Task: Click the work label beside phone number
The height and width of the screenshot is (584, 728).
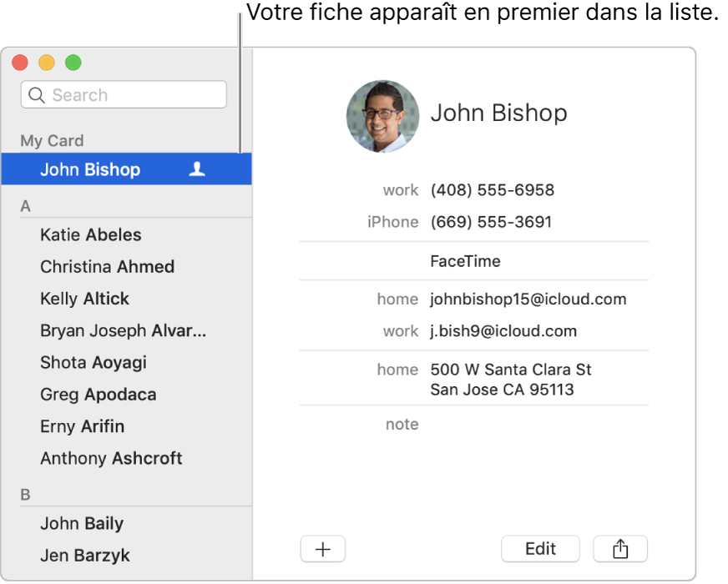Action: click(401, 189)
